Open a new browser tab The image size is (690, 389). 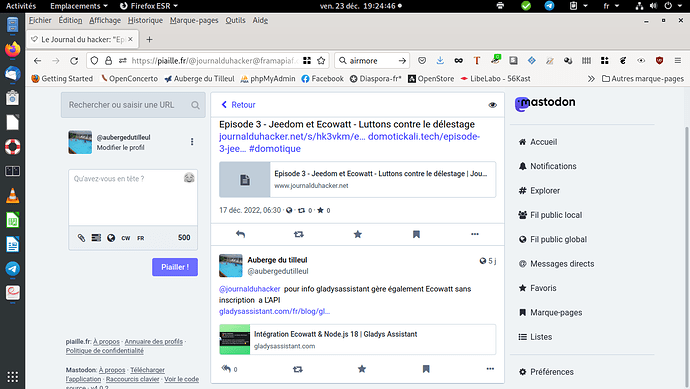(x=149, y=39)
